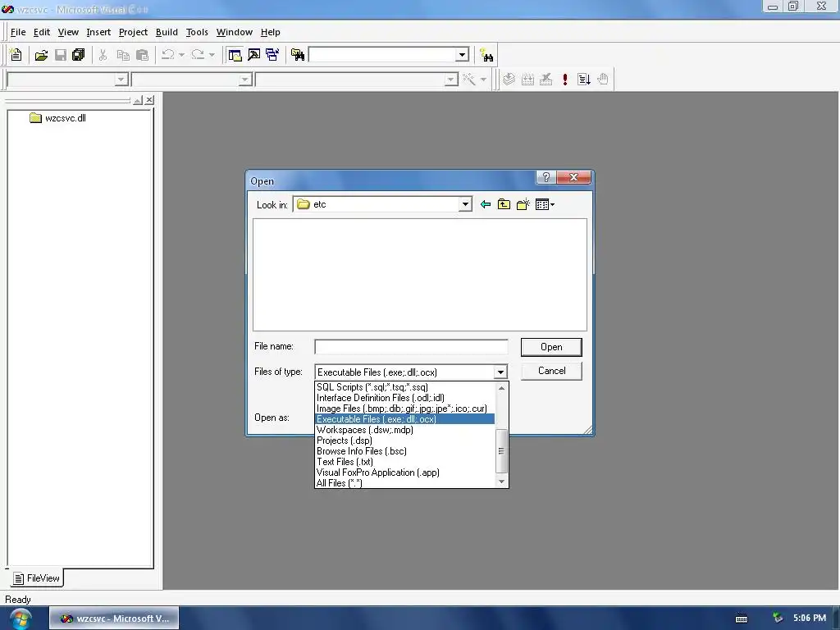Click the Cut scissors toolbar icon

[x=103, y=55]
